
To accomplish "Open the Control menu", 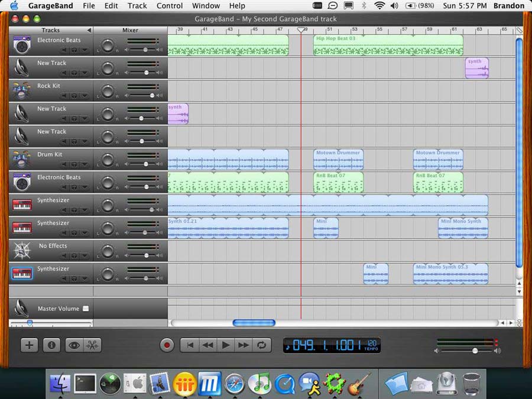I will (170, 6).
